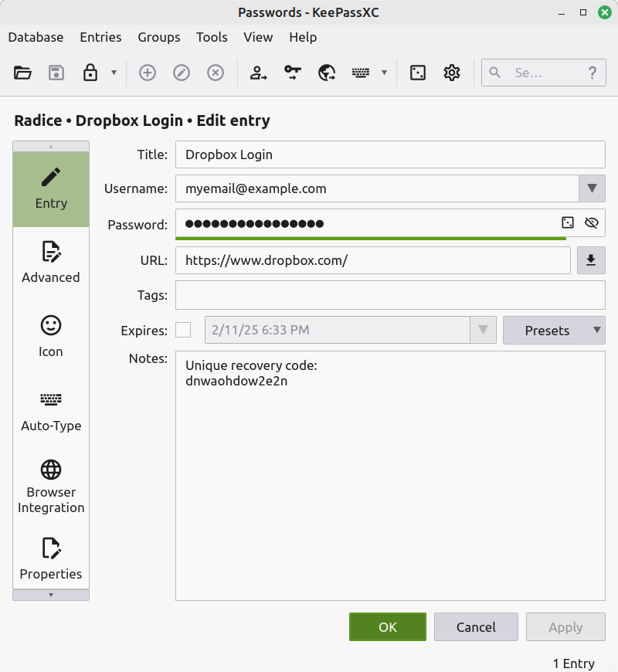Go to the Auto-Type section
The width and height of the screenshot is (618, 672).
[51, 411]
